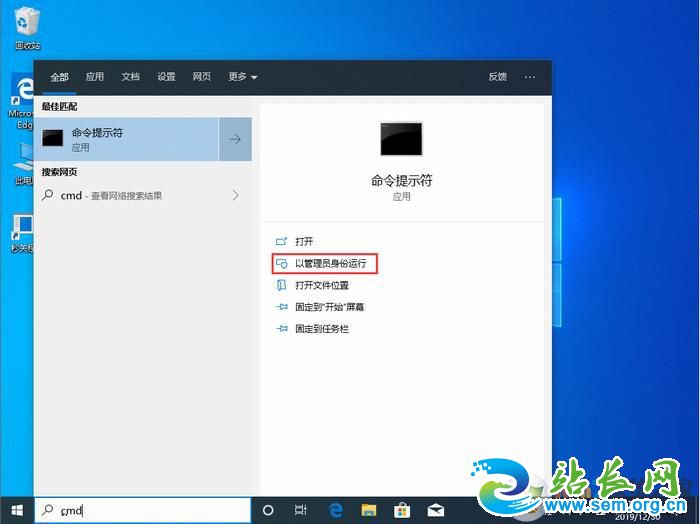Open Microsoft Store from the taskbar
This screenshot has height=524, width=700.
[x=402, y=510]
